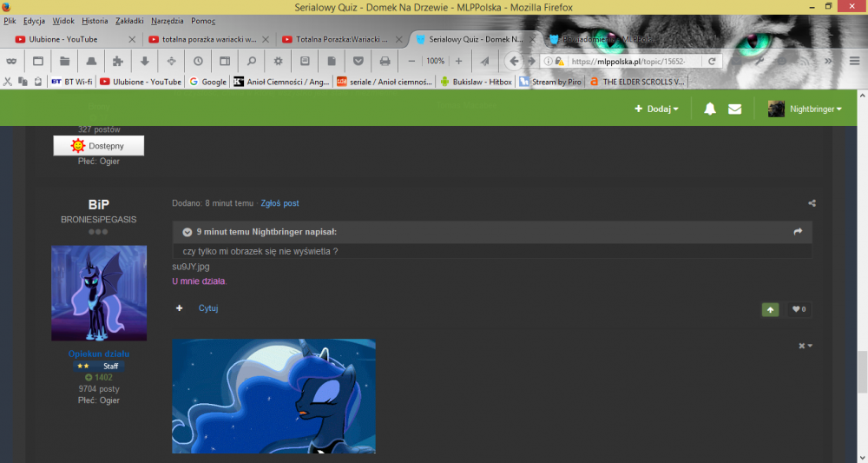Click the Pocket icon in toolbar
The width and height of the screenshot is (868, 463).
pos(358,61)
